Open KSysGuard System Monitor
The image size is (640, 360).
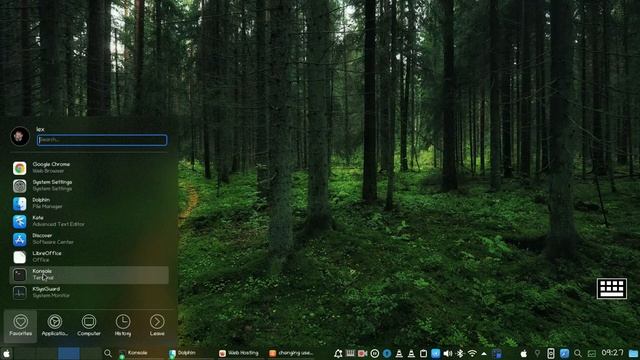tap(89, 292)
